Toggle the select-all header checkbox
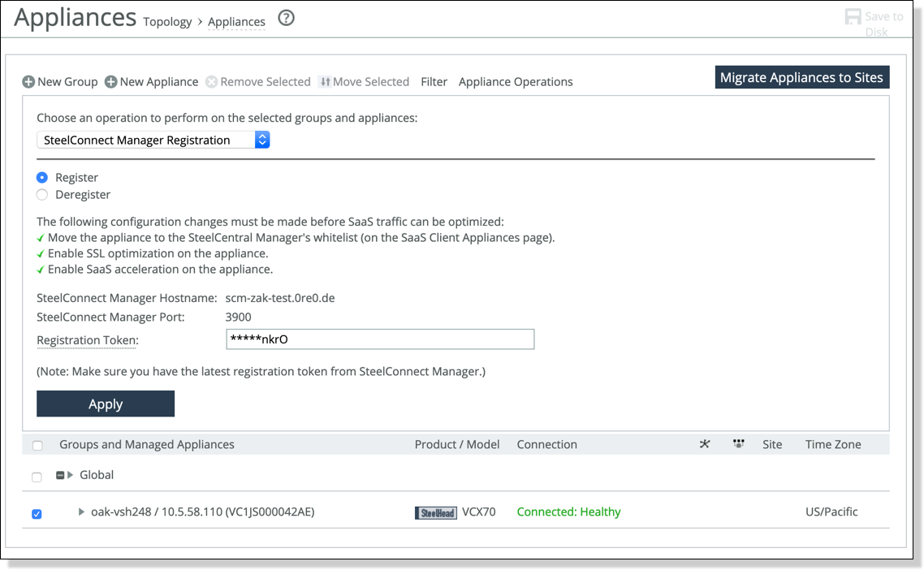Image resolution: width=924 pixels, height=570 pixels. 37,446
